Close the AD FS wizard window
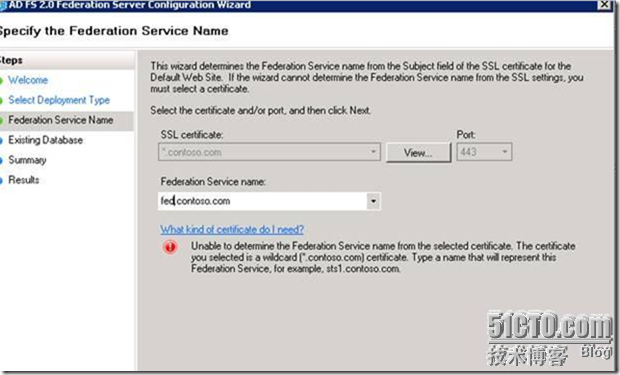Viewport: 620px width, 375px height. 604,4
